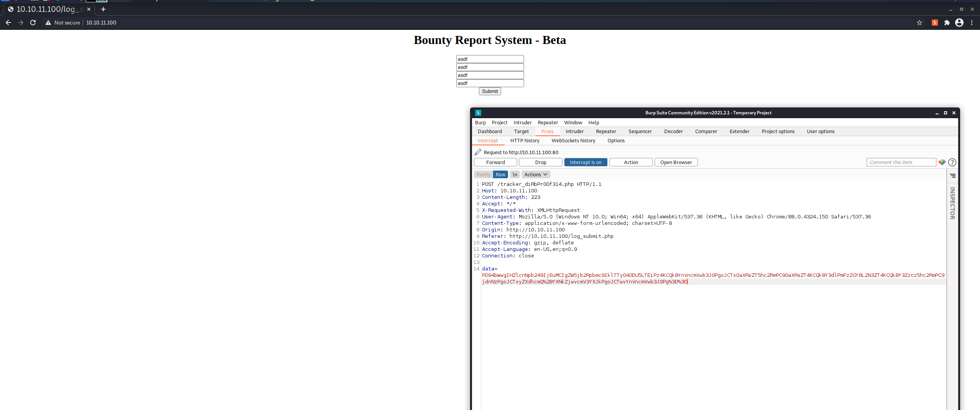Click the red base64 data payload

point(713,278)
